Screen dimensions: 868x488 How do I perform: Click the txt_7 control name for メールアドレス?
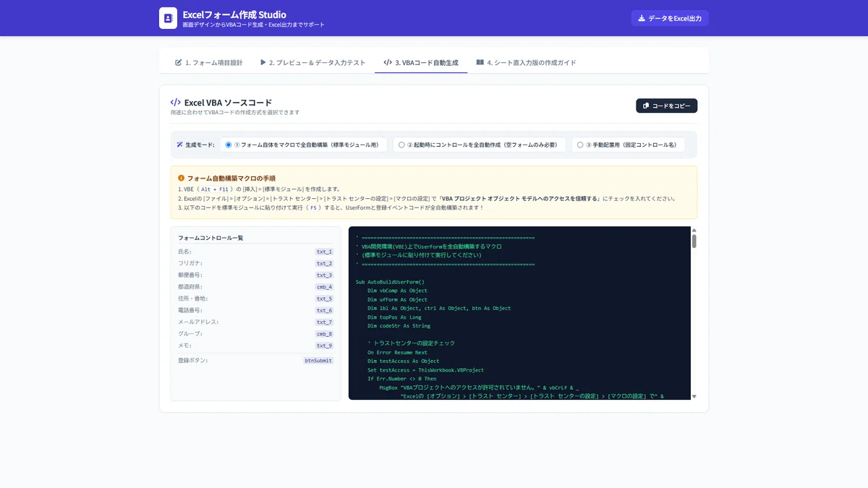324,322
